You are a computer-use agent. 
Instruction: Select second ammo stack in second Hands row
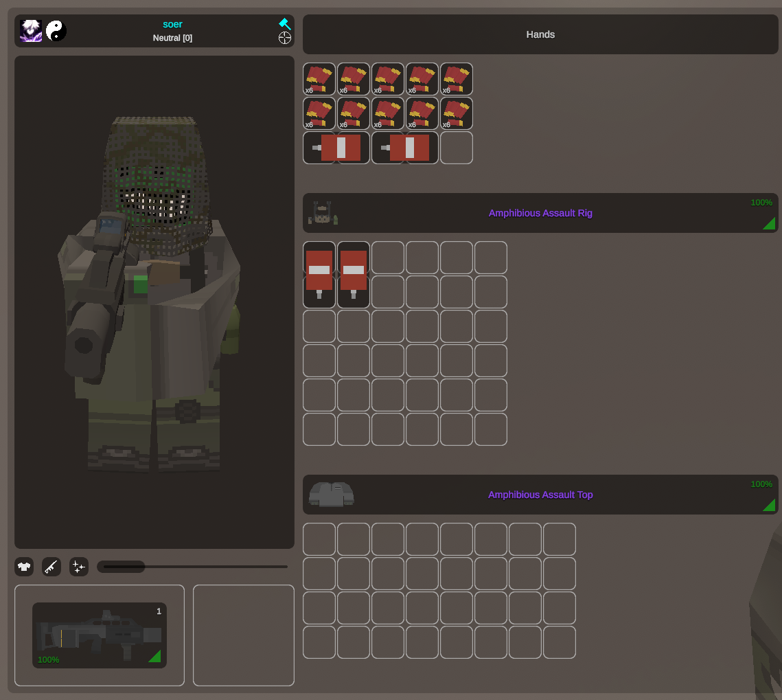click(354, 113)
